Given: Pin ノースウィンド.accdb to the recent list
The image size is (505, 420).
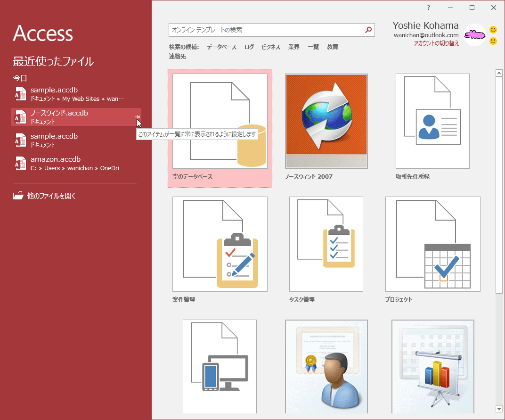Looking at the screenshot, I should tap(138, 117).
